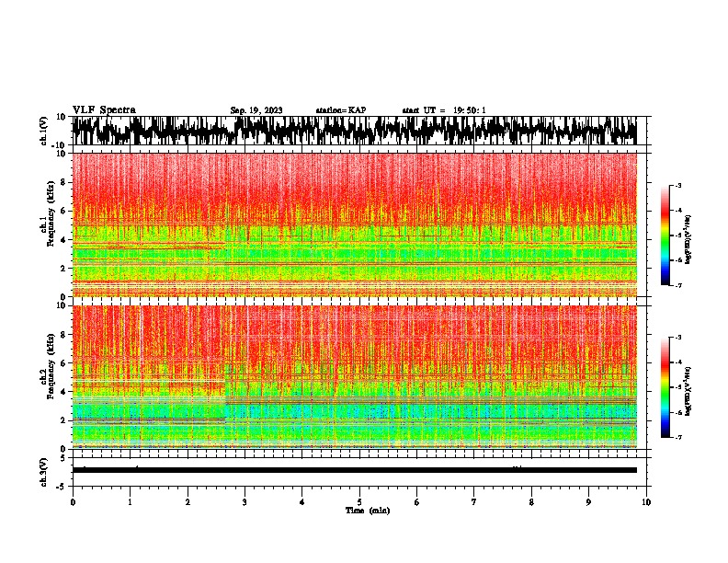Click the time axis tick label "3"
Image resolution: width=728 pixels, height=563 pixels.
point(245,502)
